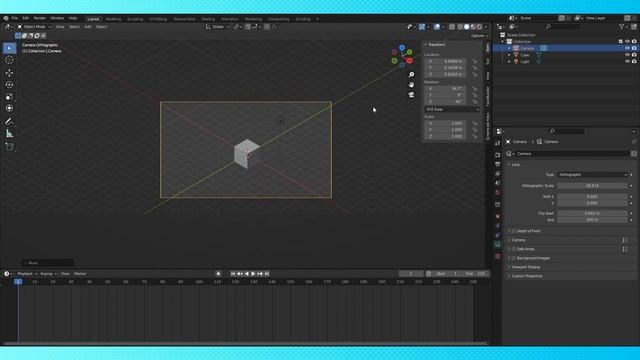Viewport: 640px width, 360px height.
Task: Open the viewport Options dropdown
Action: coord(479,36)
